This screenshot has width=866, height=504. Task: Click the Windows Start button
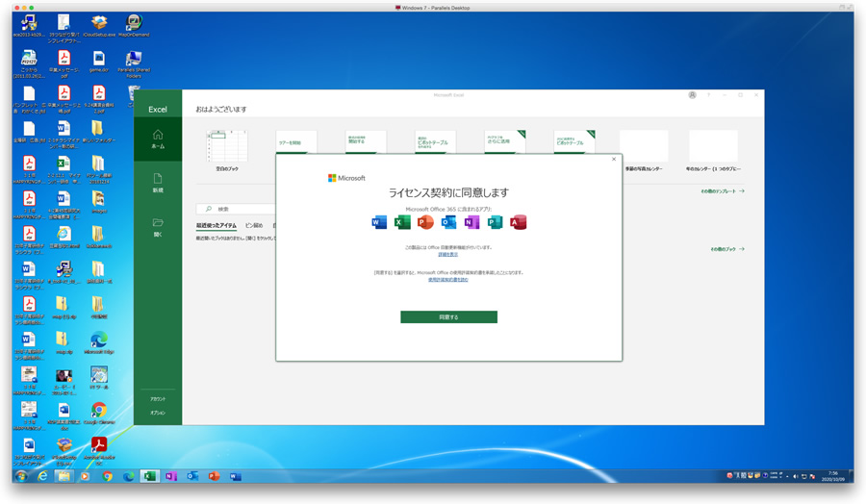coord(21,476)
